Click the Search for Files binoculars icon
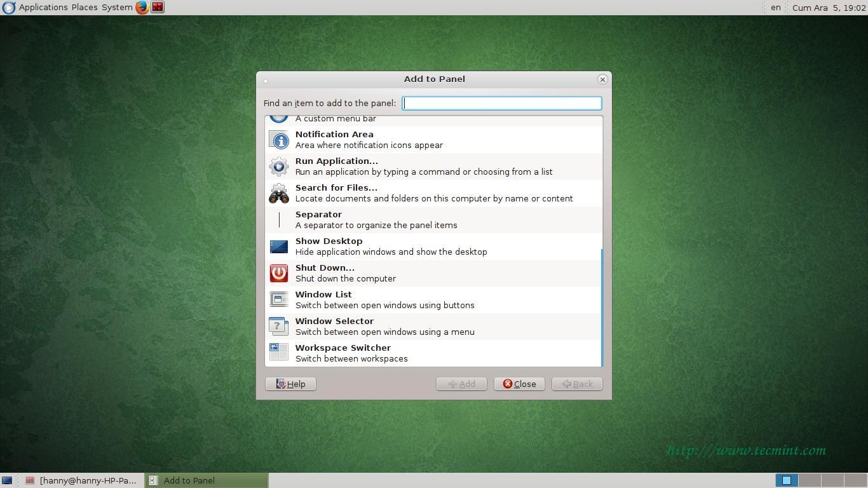Image resolution: width=868 pixels, height=488 pixels. pos(279,193)
